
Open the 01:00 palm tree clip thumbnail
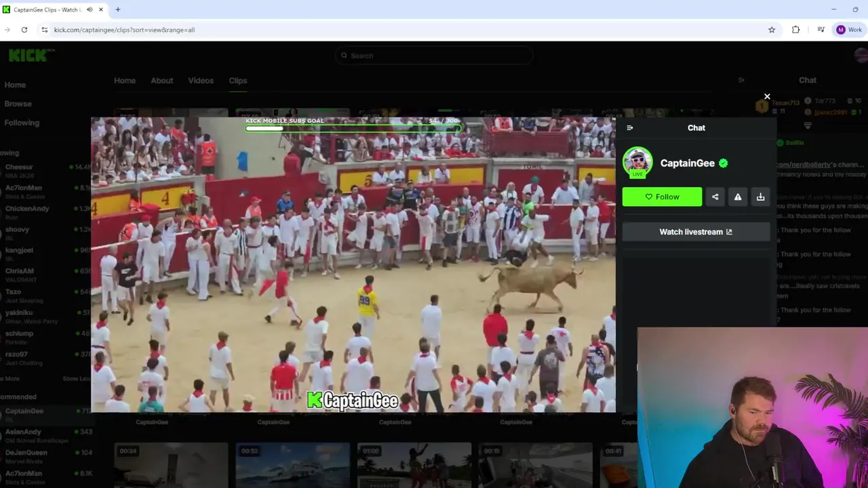pos(414,465)
